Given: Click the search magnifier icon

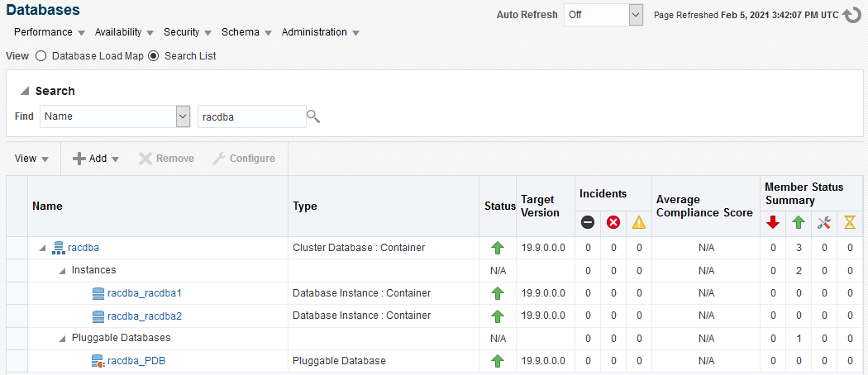Looking at the screenshot, I should click(313, 116).
